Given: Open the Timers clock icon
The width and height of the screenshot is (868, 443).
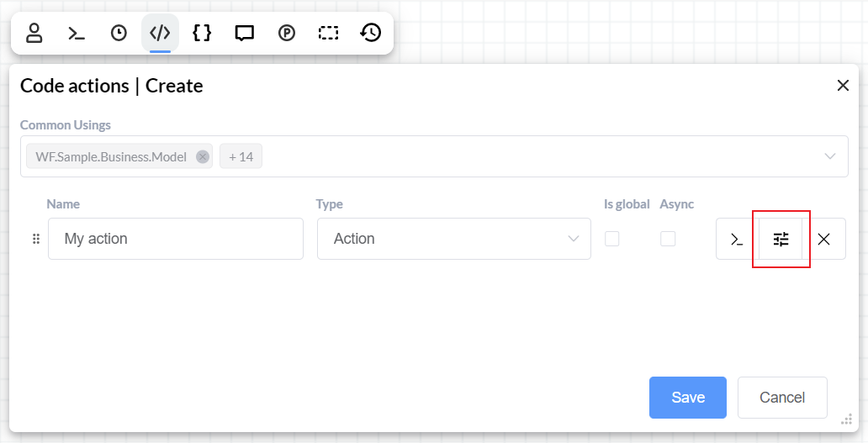Looking at the screenshot, I should [119, 33].
